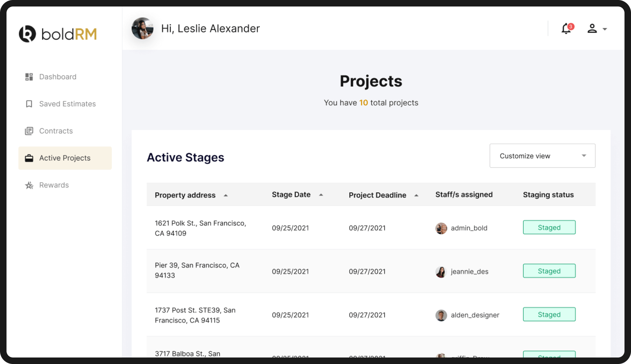This screenshot has width=631, height=364.
Task: Click the 10 total projects count
Action: 364,103
